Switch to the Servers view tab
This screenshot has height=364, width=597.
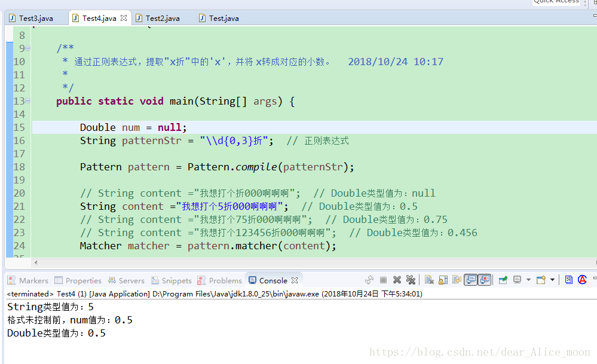click(x=127, y=280)
